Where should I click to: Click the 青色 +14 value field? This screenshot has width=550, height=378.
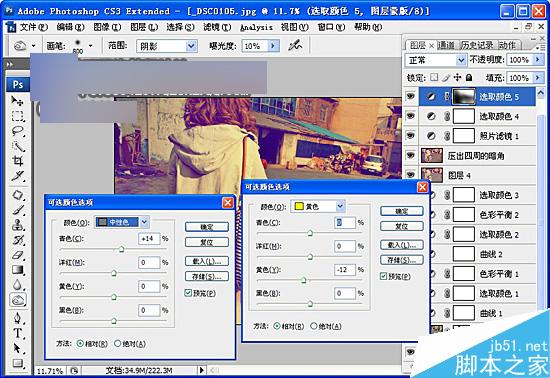coord(149,239)
